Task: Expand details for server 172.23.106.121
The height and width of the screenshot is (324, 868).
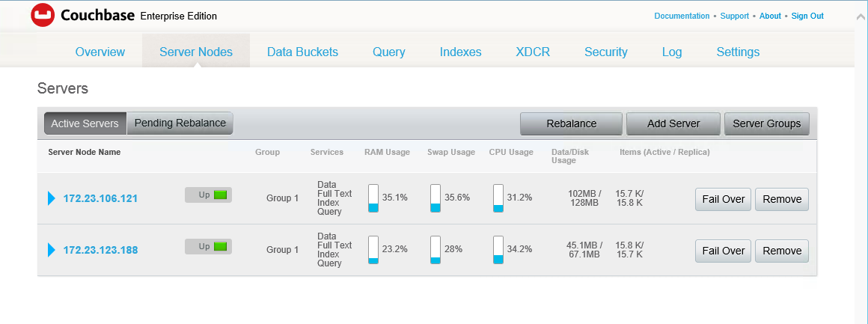Action: (x=52, y=198)
